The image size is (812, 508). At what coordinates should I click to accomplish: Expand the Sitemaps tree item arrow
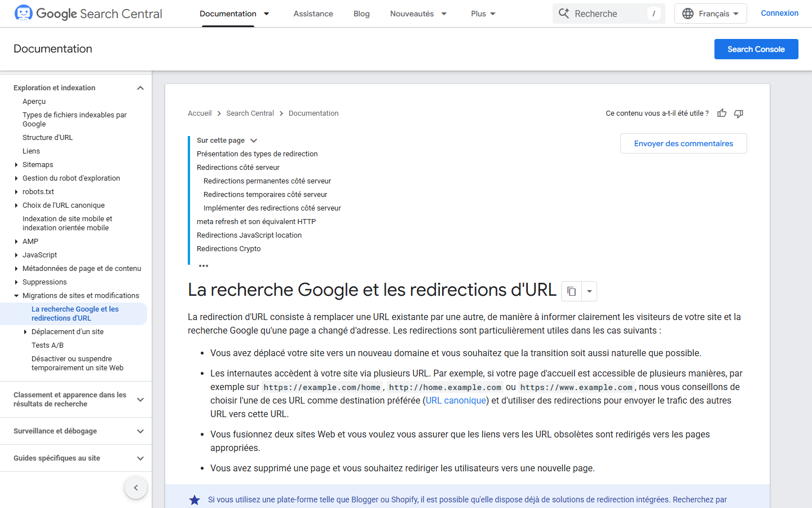point(16,165)
